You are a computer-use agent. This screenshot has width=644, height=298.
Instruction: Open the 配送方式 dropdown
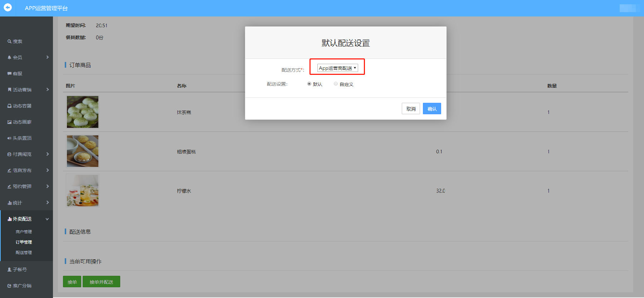pos(337,68)
